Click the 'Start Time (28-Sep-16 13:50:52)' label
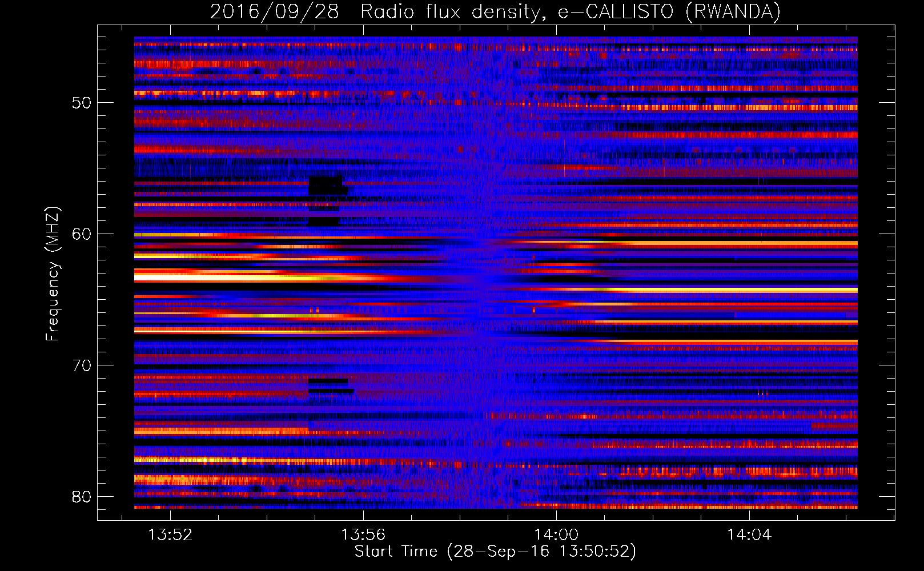Image resolution: width=924 pixels, height=571 pixels. (x=495, y=552)
